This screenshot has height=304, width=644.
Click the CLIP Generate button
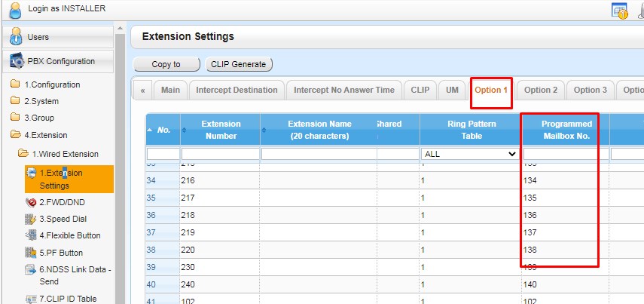[x=239, y=64]
